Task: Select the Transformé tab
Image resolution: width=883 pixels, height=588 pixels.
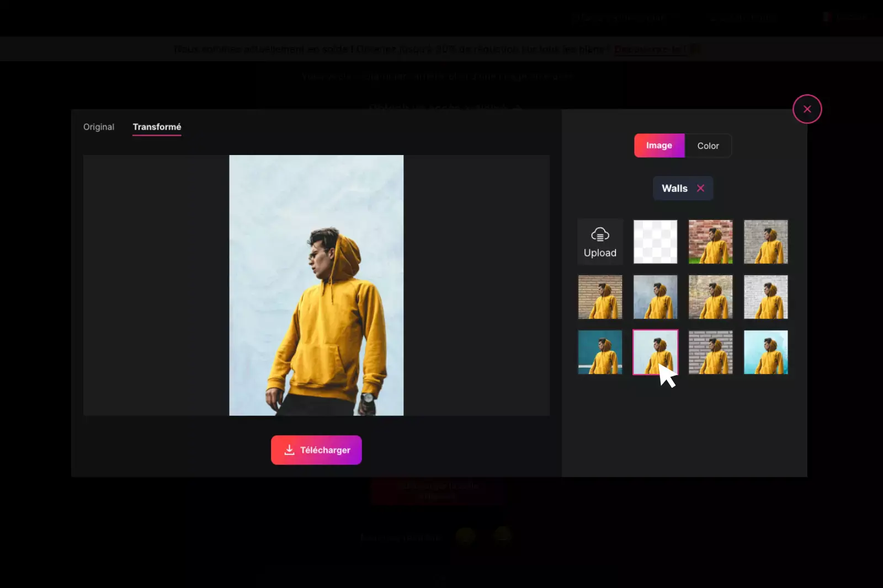Action: point(157,127)
